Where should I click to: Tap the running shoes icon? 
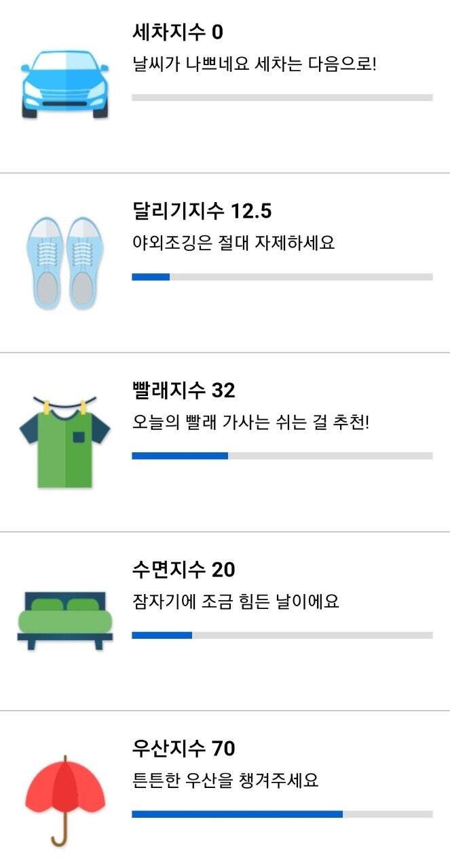65,263
